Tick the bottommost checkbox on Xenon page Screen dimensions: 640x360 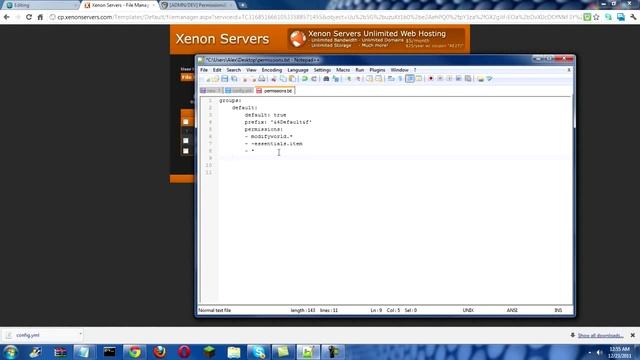tap(186, 151)
